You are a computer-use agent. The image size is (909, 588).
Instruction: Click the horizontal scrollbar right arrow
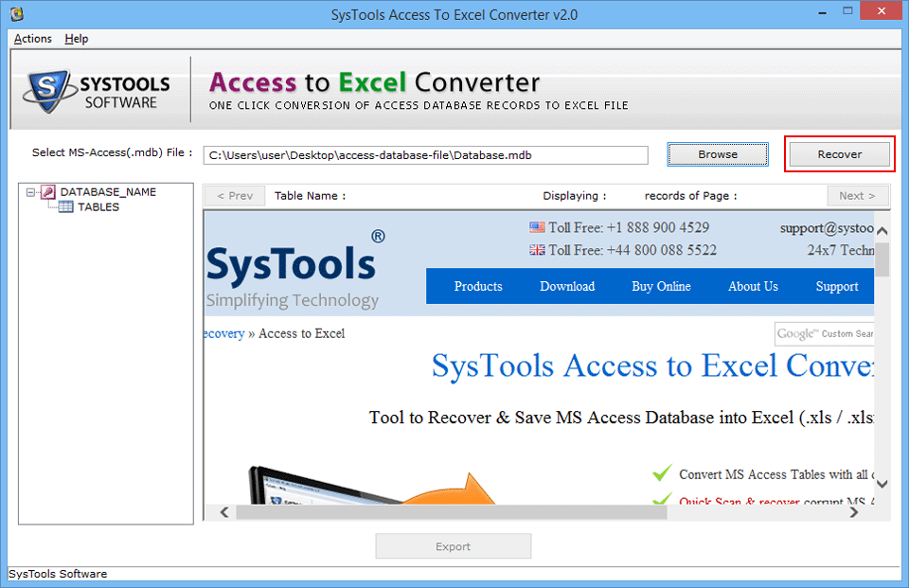point(853,512)
